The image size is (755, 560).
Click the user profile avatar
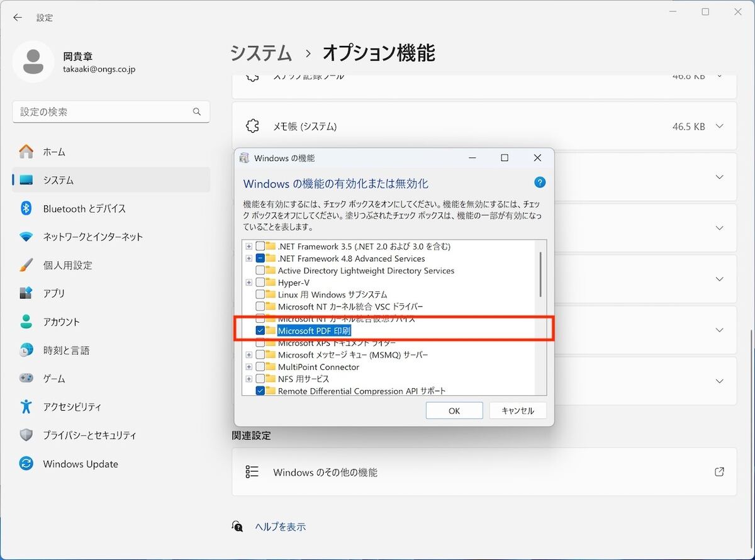coord(33,62)
